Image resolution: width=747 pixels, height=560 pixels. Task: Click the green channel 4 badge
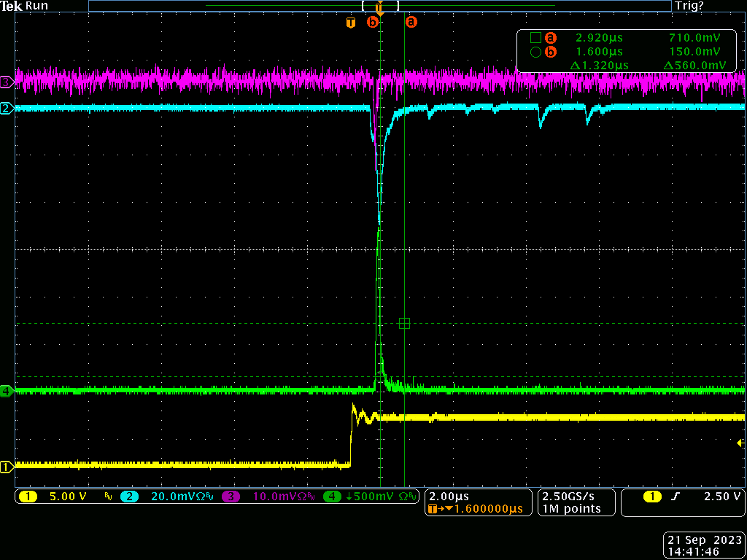(x=333, y=497)
